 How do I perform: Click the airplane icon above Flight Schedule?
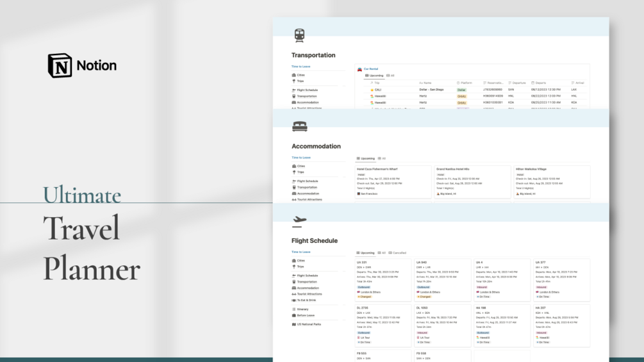pos(299,221)
